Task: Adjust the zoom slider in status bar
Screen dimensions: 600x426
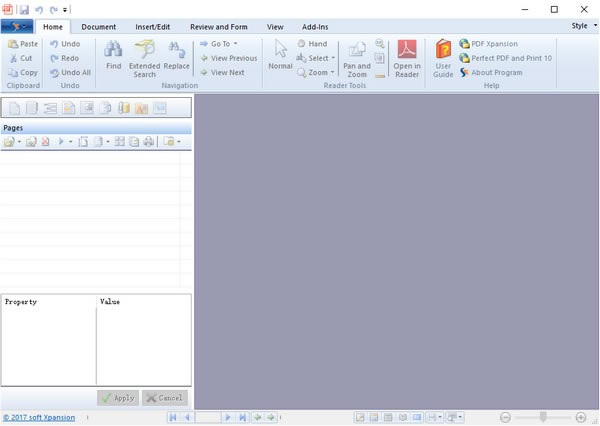Action: 543,416
